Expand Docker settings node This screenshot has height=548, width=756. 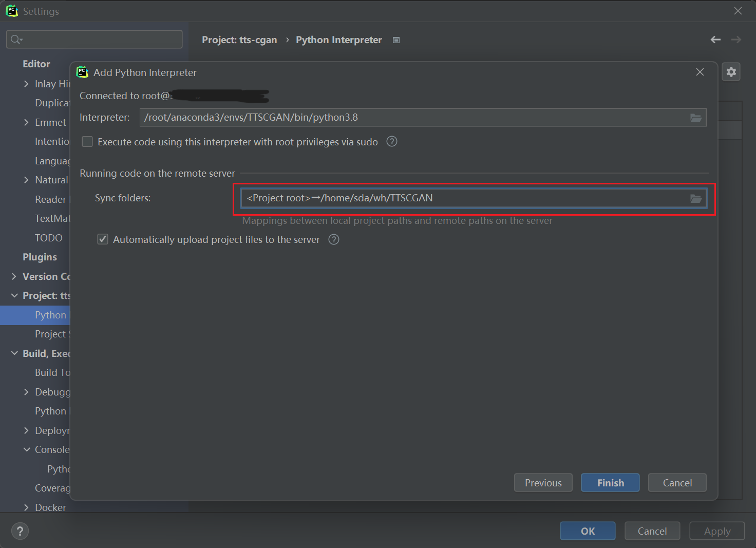tap(26, 507)
